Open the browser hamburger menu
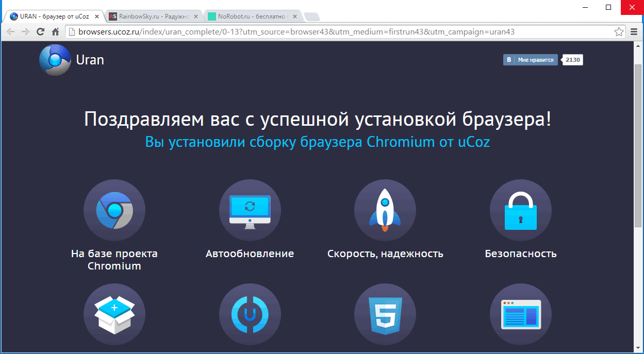Image resolution: width=644 pixels, height=354 pixels. tap(634, 32)
